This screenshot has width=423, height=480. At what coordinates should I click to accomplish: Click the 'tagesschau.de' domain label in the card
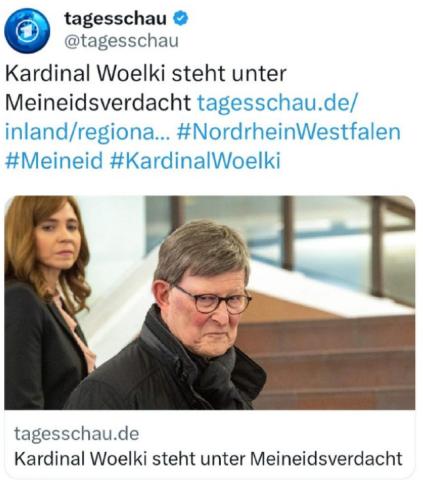tap(77, 434)
